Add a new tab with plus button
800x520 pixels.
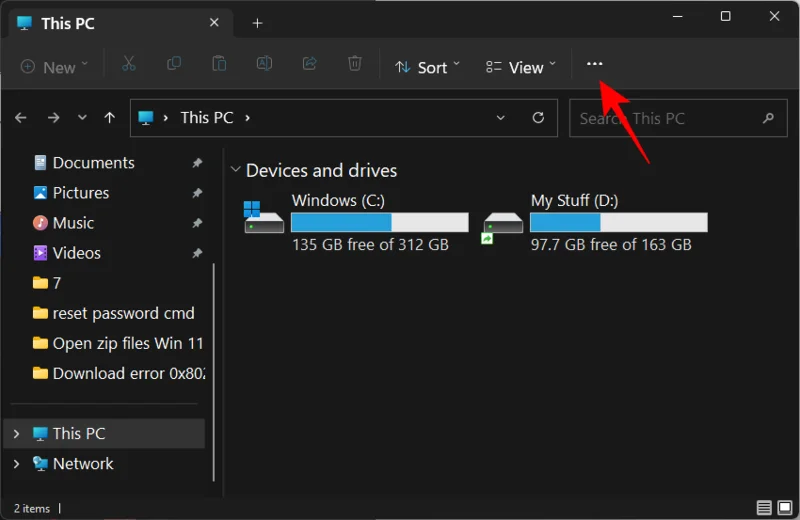258,23
